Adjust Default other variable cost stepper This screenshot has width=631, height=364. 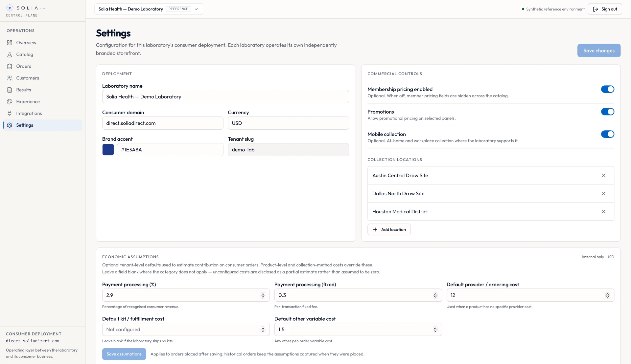[435, 330]
